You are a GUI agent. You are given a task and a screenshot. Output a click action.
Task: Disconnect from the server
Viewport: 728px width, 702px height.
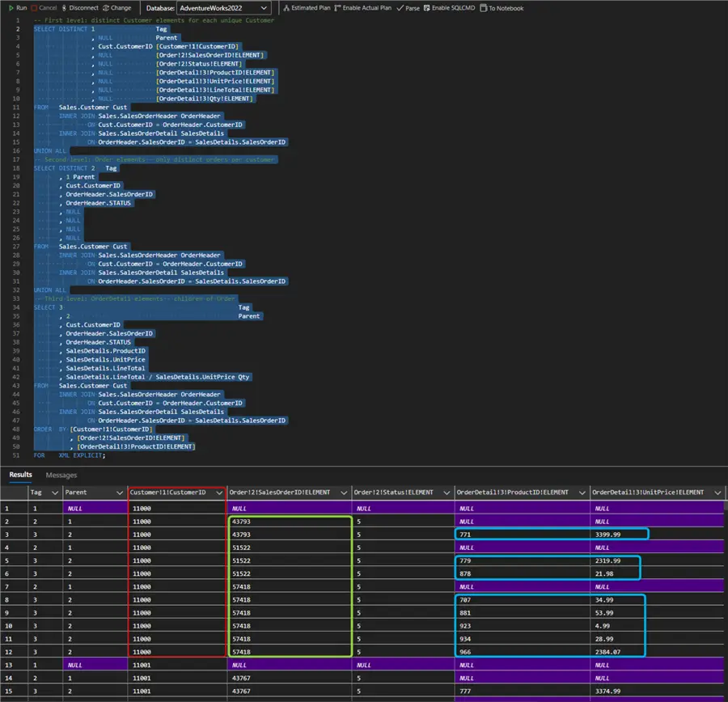click(80, 8)
